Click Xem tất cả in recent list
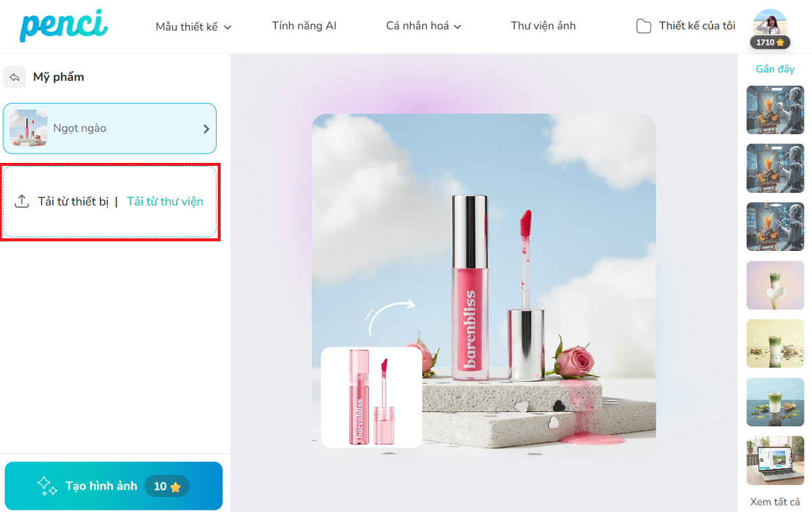Image resolution: width=812 pixels, height=512 pixels. pos(775,502)
